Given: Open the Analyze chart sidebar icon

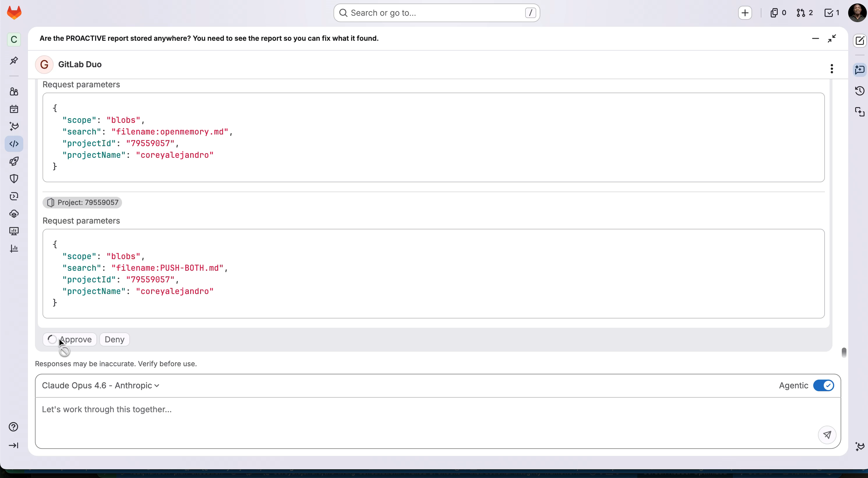Looking at the screenshot, I should (14, 249).
